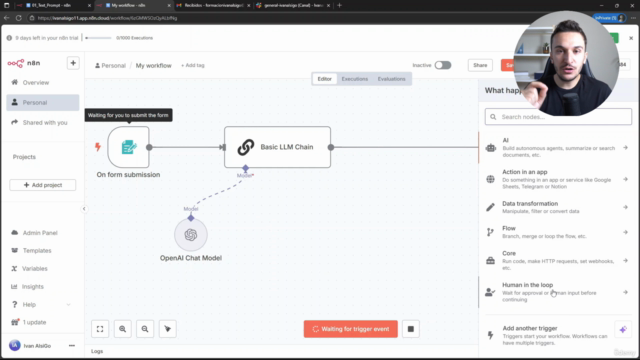Focus the Search nodes input field
Viewport: 640px width, 360px height.
558,117
